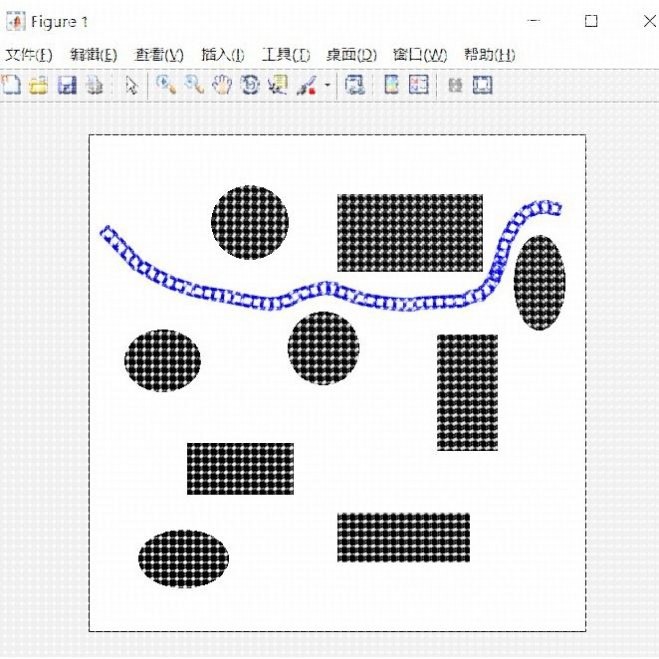Click the MATLAB Figure 1 title icon
Image resolution: width=659 pixels, height=659 pixels.
tap(16, 21)
